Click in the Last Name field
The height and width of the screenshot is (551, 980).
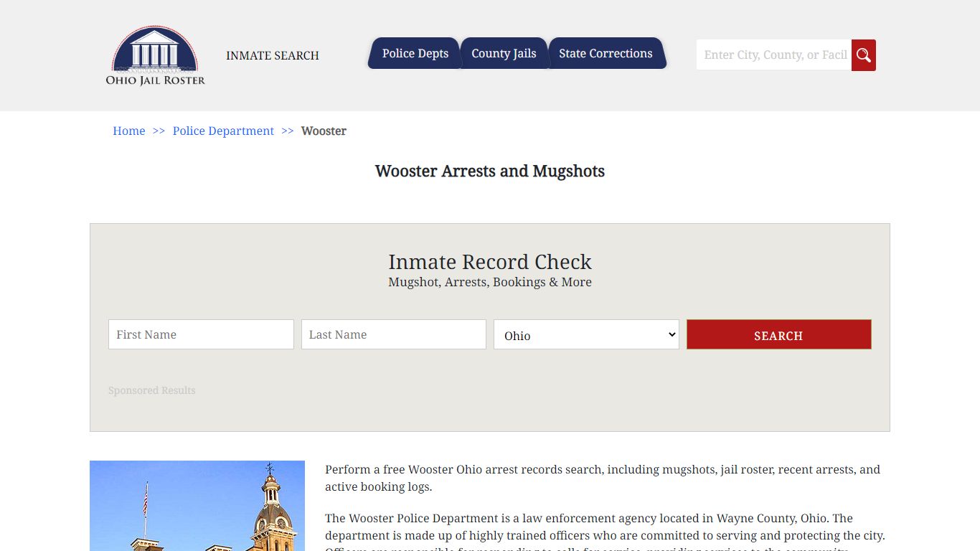(x=394, y=334)
